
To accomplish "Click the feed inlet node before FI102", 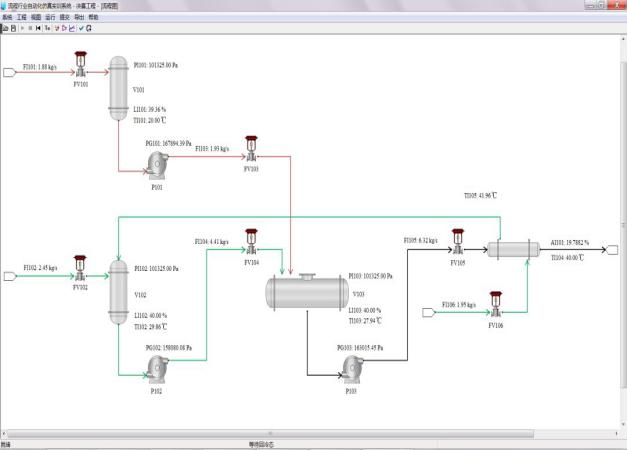I will point(10,276).
